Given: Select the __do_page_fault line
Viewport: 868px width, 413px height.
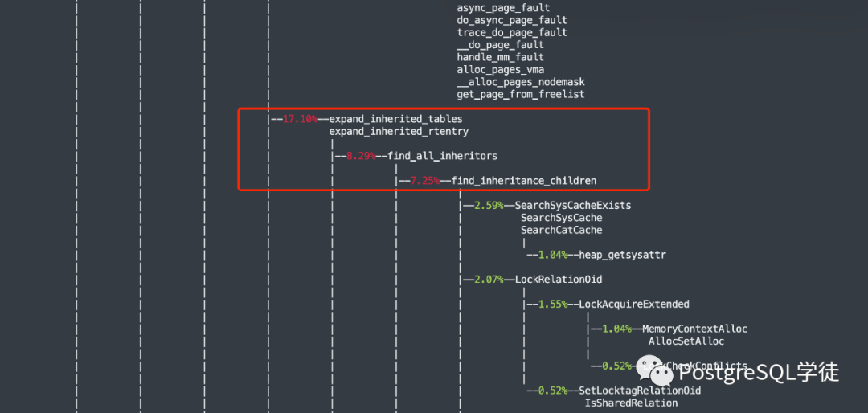Looking at the screenshot, I should [x=501, y=45].
